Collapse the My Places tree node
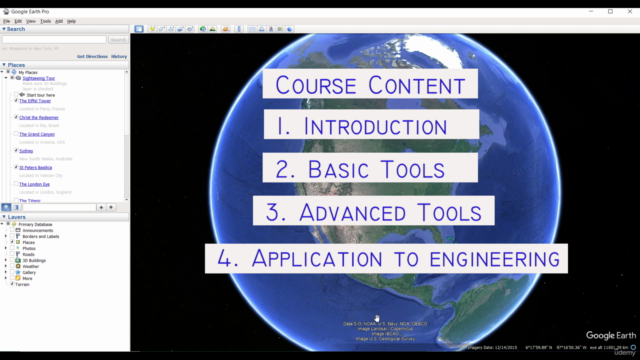640x360 pixels. tap(2, 72)
